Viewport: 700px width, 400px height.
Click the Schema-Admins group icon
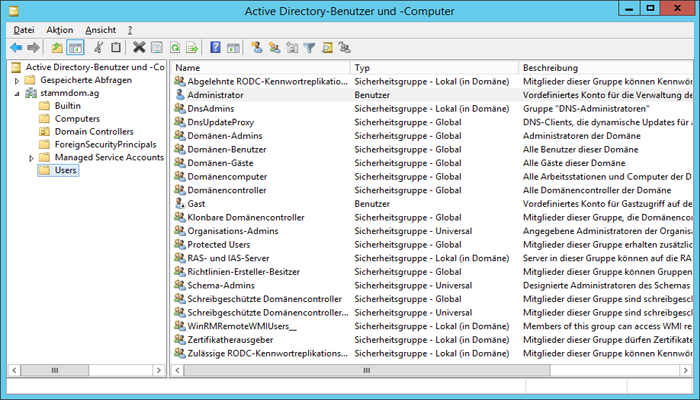pyautogui.click(x=179, y=285)
